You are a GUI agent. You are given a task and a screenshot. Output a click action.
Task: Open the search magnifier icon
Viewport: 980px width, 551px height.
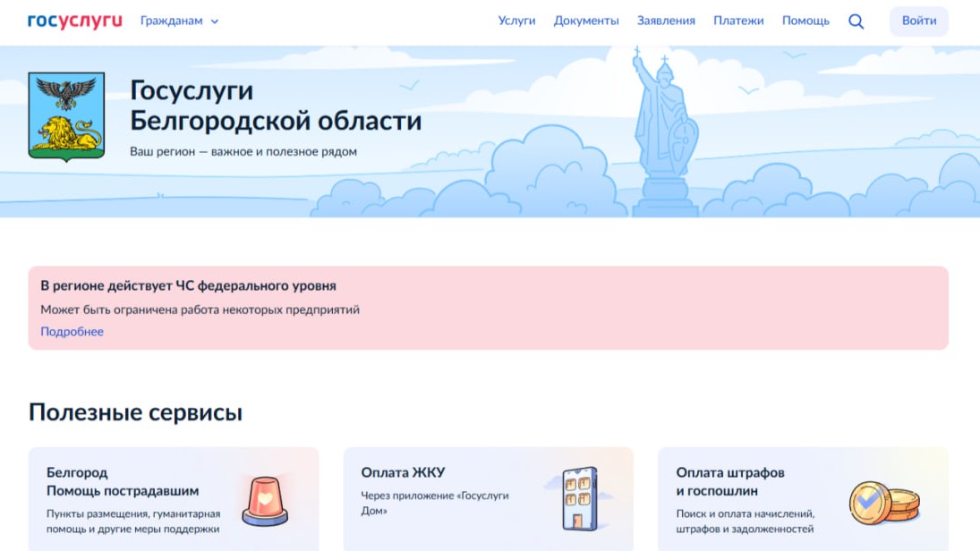pyautogui.click(x=856, y=21)
